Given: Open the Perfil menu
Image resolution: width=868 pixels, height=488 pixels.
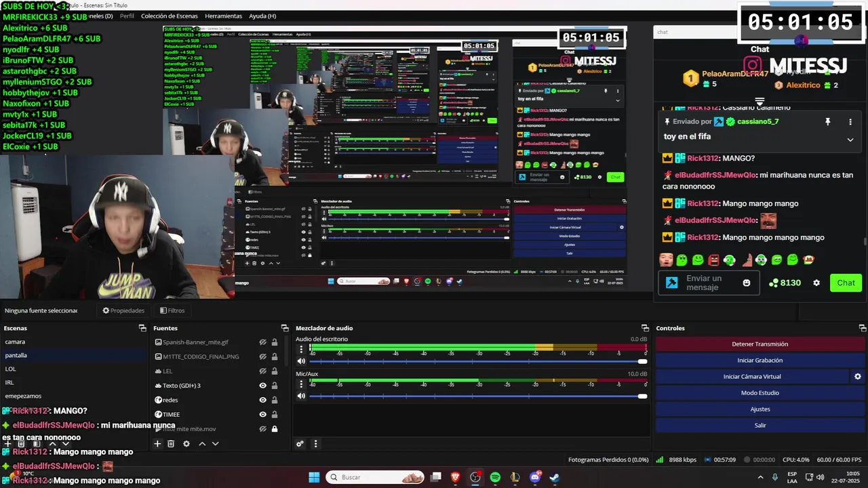Looking at the screenshot, I should click(x=127, y=16).
